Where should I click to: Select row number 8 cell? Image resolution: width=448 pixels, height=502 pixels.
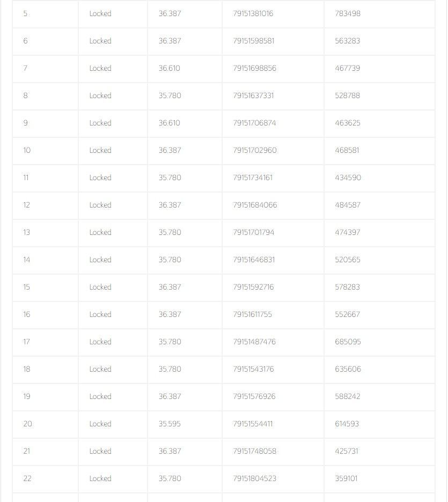[x=25, y=96]
